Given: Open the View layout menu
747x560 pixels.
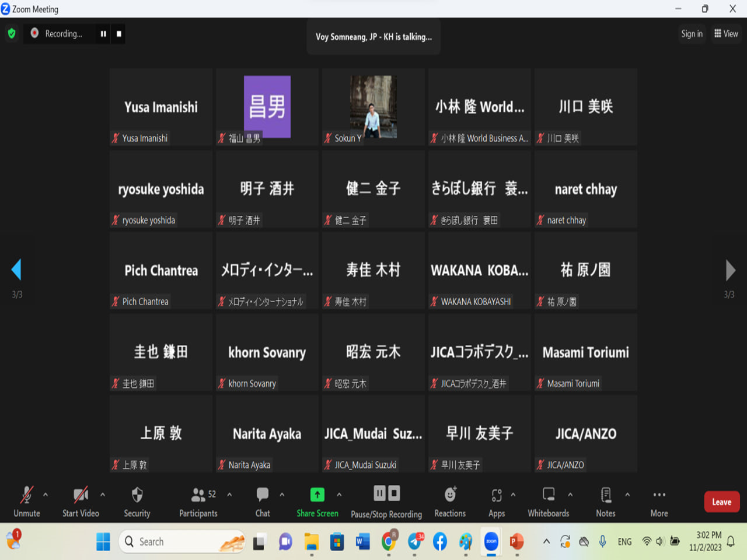Looking at the screenshot, I should [x=726, y=34].
